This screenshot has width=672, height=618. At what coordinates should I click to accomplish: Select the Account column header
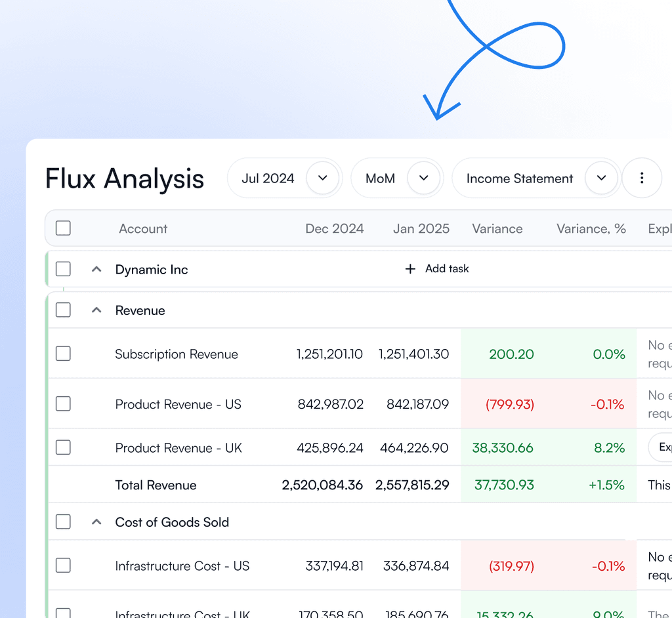tap(143, 228)
